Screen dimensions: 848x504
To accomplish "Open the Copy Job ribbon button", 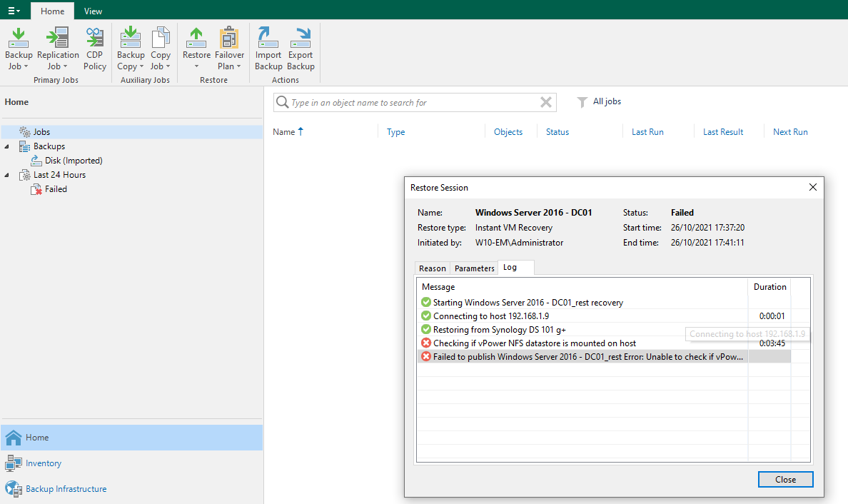I will pyautogui.click(x=160, y=49).
